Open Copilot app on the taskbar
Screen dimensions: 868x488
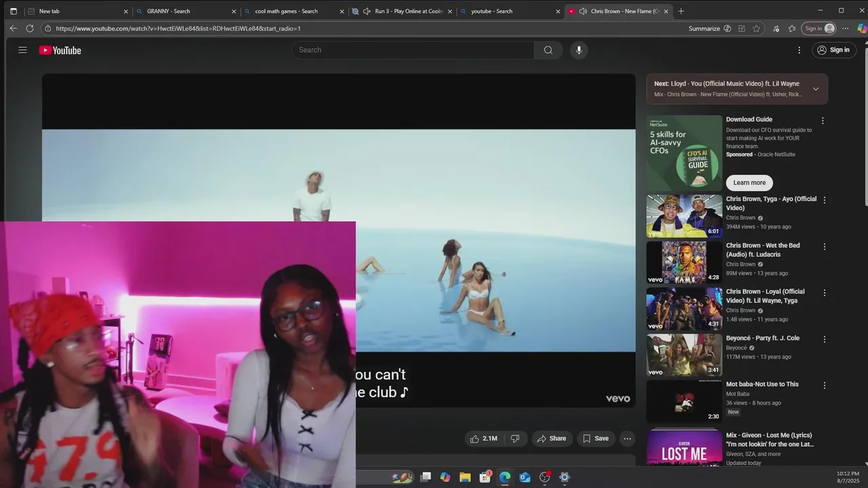445,477
